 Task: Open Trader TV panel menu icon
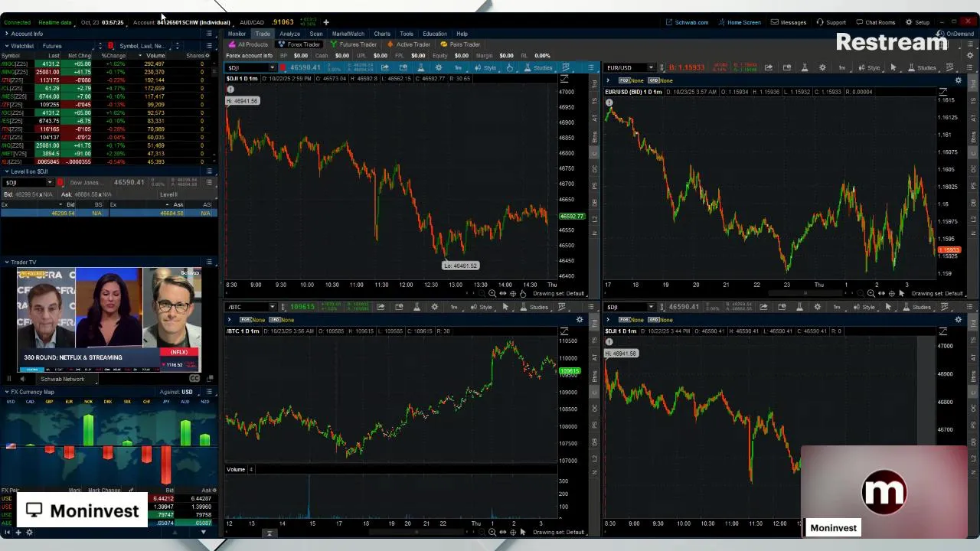(x=209, y=262)
